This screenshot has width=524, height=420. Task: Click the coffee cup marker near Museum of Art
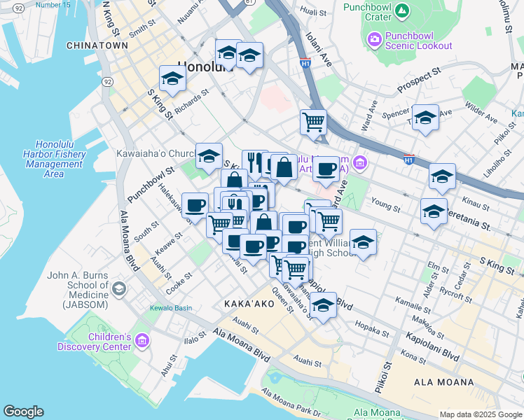click(x=326, y=169)
